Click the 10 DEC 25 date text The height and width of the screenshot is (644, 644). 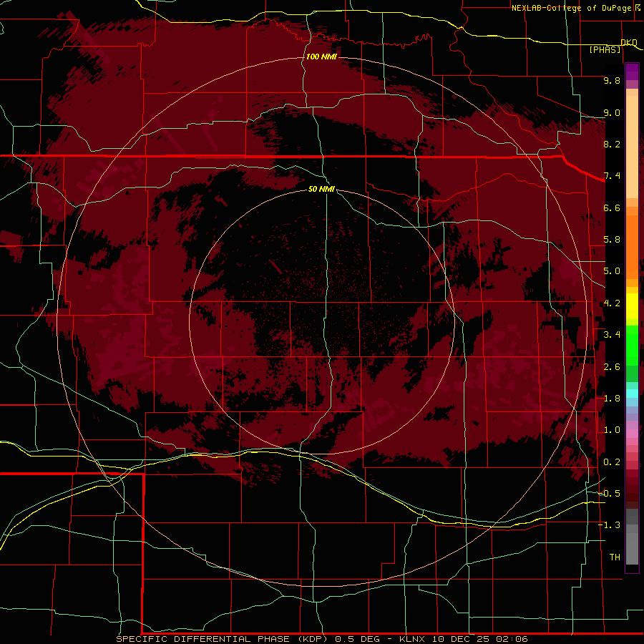(x=462, y=639)
